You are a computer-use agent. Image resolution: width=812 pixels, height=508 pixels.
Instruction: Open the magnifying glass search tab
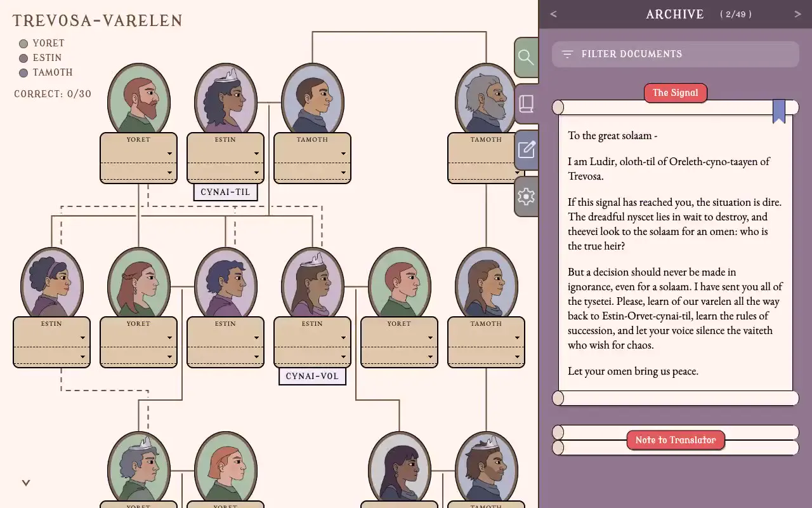point(526,57)
